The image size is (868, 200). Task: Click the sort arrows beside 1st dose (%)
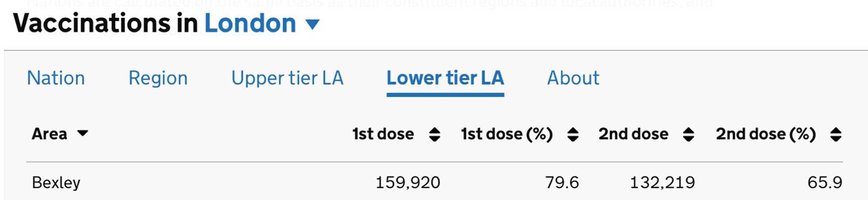[573, 134]
